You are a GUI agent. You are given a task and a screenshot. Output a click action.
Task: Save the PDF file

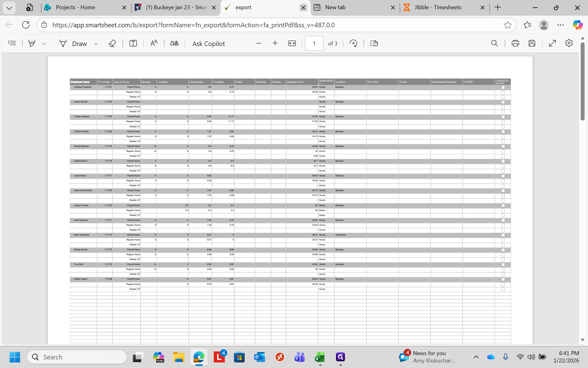point(532,43)
